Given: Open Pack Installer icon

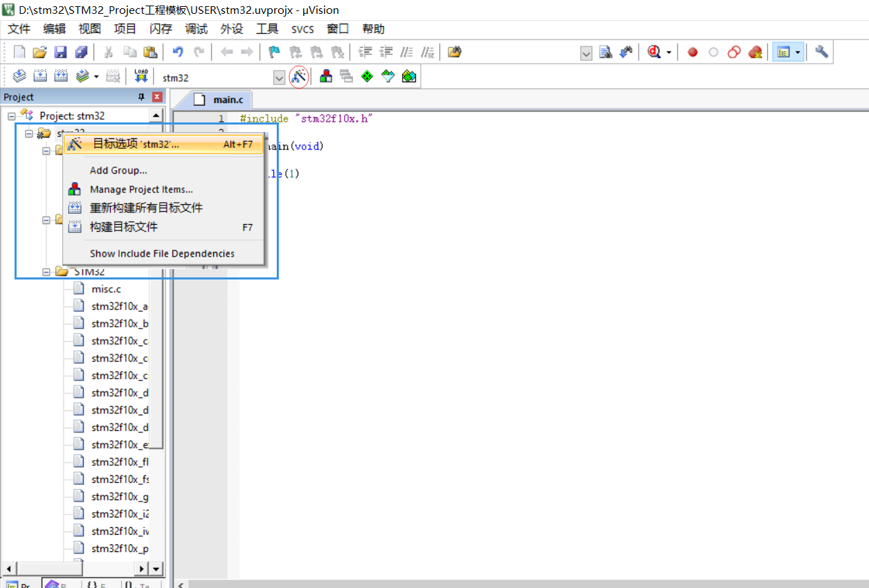Looking at the screenshot, I should [x=409, y=76].
